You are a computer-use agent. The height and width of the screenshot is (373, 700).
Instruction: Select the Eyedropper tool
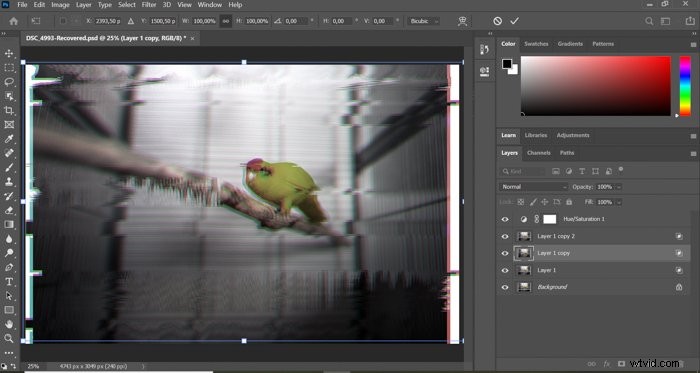[9, 139]
